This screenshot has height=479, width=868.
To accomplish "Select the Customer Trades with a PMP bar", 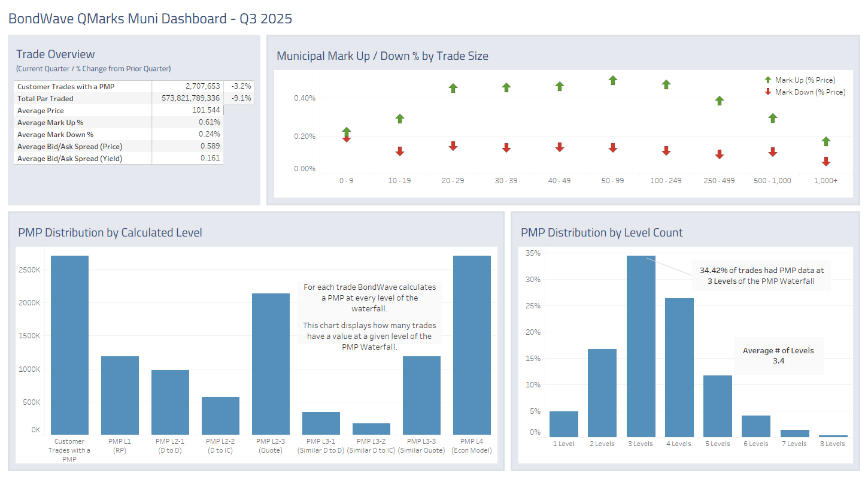I will (69, 345).
